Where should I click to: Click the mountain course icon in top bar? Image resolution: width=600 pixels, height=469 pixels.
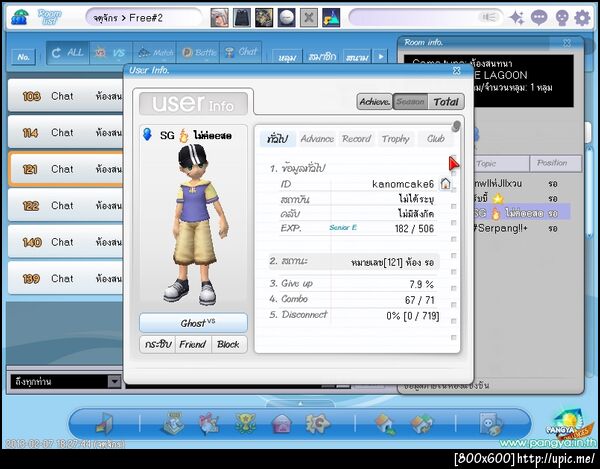331,18
